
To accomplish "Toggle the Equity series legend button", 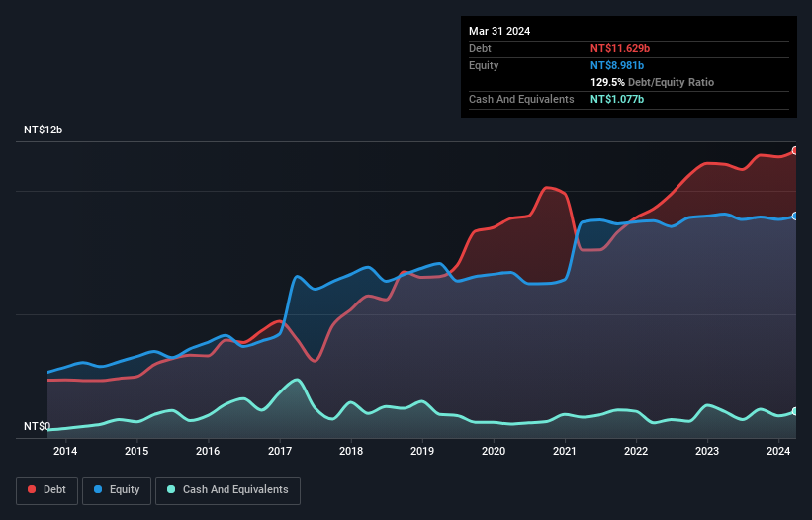I will (117, 490).
